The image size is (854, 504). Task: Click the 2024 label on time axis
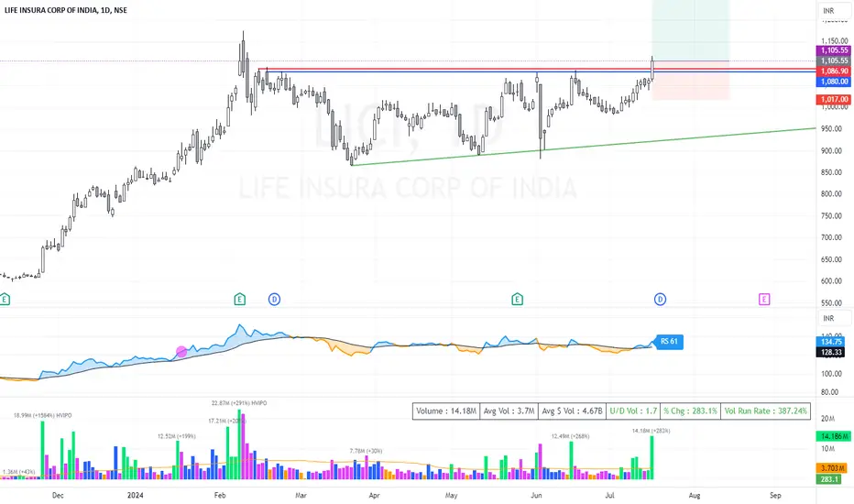tap(135, 495)
